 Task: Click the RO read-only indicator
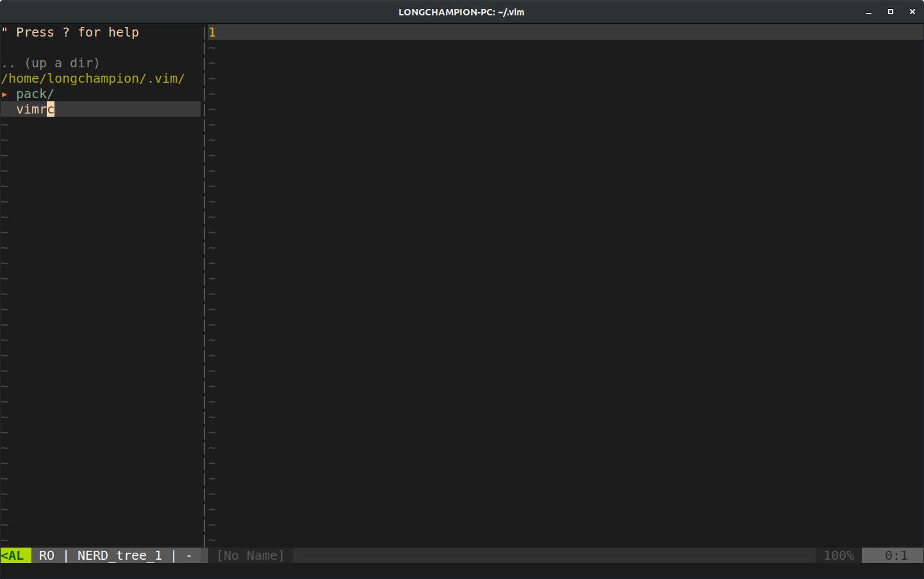[46, 555]
